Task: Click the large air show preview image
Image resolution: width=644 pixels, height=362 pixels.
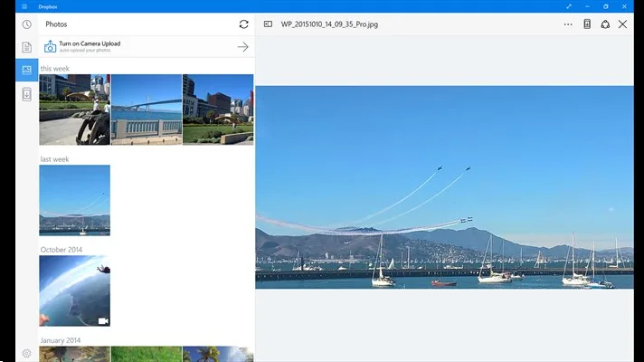Action: click(444, 187)
